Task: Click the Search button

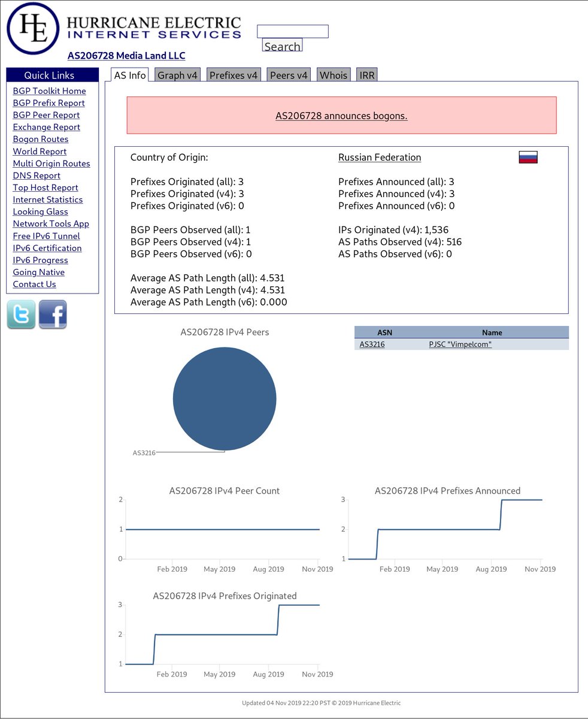Action: [282, 46]
